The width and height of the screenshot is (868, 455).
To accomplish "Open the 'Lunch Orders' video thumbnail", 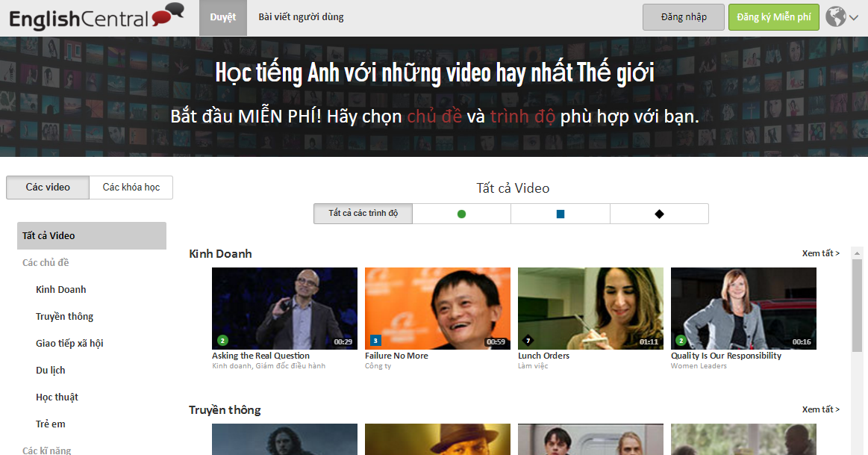I will [x=590, y=308].
